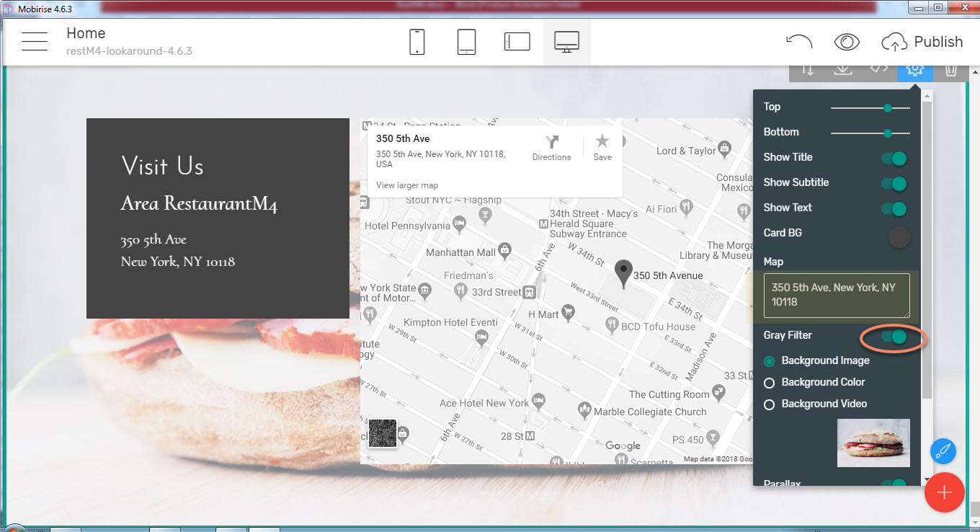Click the red add block button
This screenshot has height=532, width=980.
[x=944, y=492]
